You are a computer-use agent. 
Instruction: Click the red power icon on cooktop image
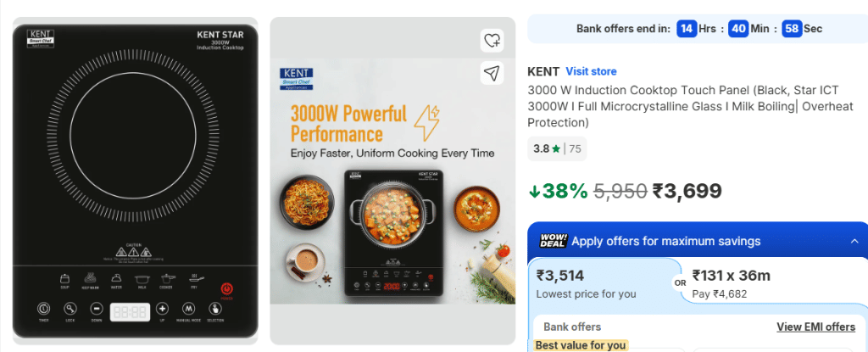[226, 289]
